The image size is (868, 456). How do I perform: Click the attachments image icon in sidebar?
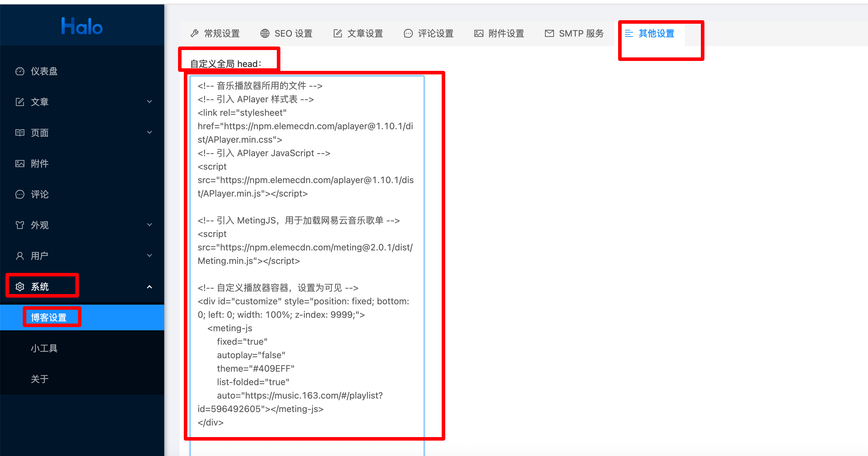click(x=20, y=163)
